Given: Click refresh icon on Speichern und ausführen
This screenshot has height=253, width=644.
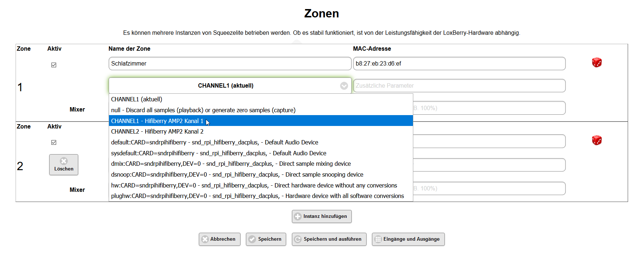Looking at the screenshot, I should click(x=298, y=239).
